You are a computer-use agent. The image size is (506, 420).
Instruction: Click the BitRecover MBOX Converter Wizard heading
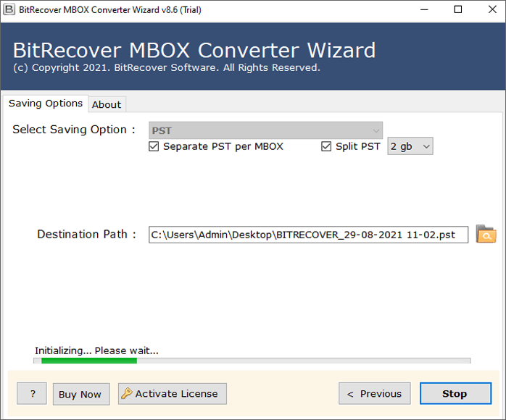point(194,51)
